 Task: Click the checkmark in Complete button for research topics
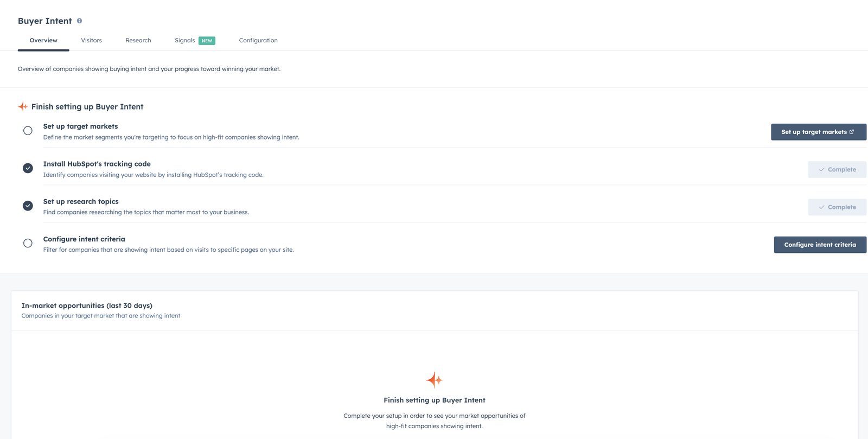pyautogui.click(x=821, y=207)
